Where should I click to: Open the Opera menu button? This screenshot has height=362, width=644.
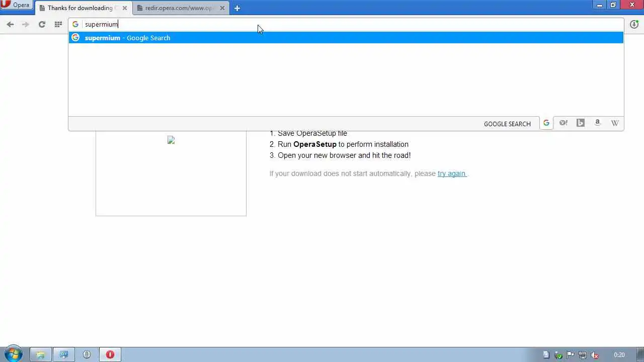tap(16, 5)
